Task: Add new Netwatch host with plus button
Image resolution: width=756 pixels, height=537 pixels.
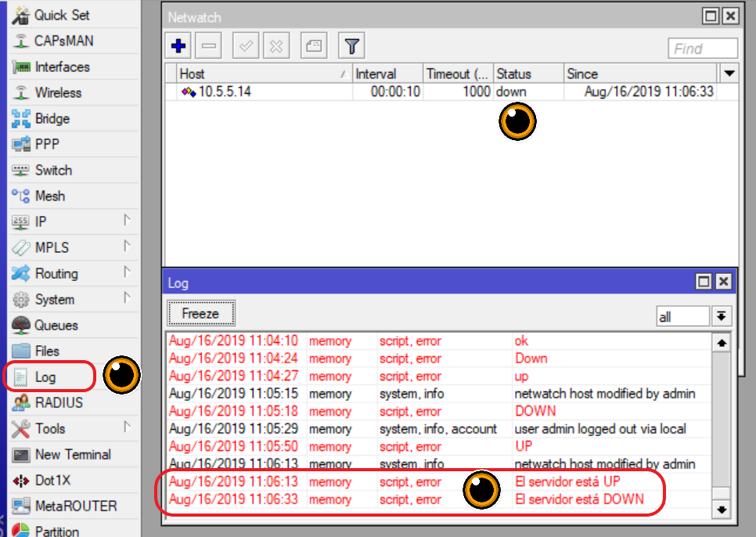Action: point(178,46)
